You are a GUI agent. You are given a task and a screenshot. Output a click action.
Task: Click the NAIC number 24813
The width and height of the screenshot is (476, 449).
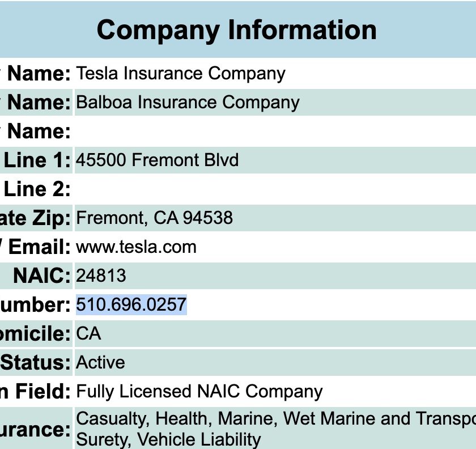(x=101, y=276)
